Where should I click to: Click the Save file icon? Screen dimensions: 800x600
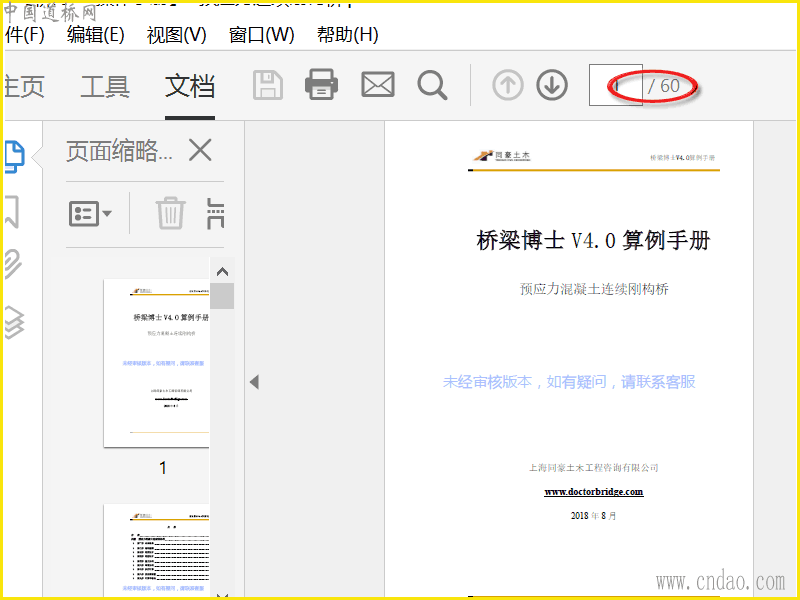pyautogui.click(x=268, y=85)
